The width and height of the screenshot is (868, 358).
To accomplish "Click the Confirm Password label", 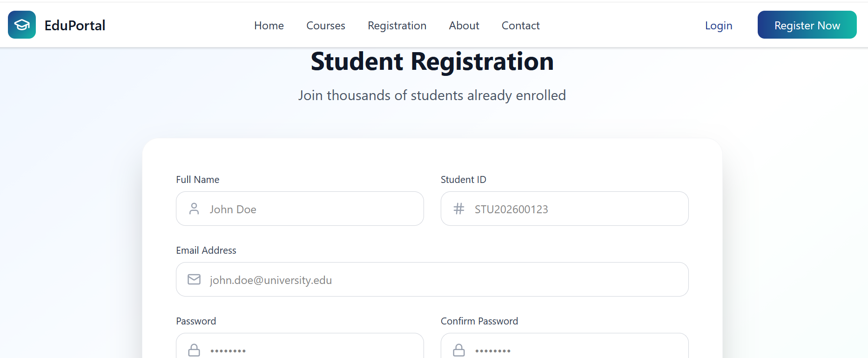I will (479, 321).
